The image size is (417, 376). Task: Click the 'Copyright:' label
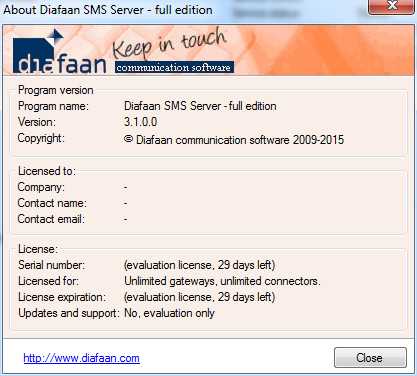41,138
